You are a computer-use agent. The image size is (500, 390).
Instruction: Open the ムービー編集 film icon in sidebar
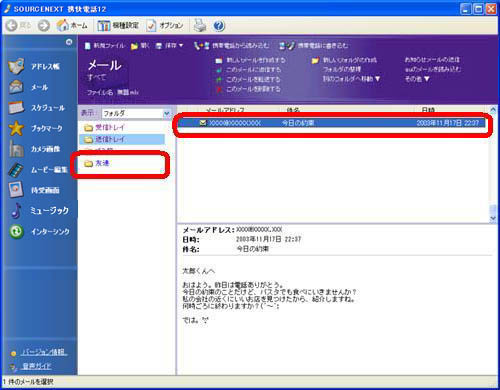tap(16, 170)
